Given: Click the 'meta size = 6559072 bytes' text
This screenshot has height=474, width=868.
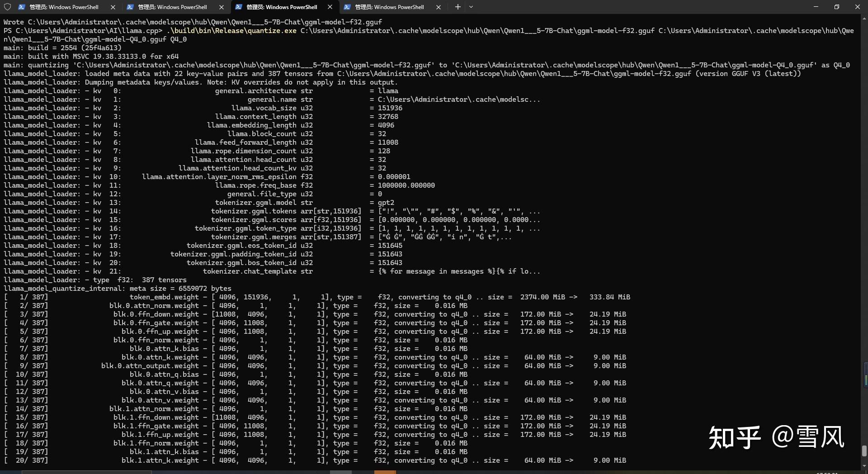Looking at the screenshot, I should [181, 289].
